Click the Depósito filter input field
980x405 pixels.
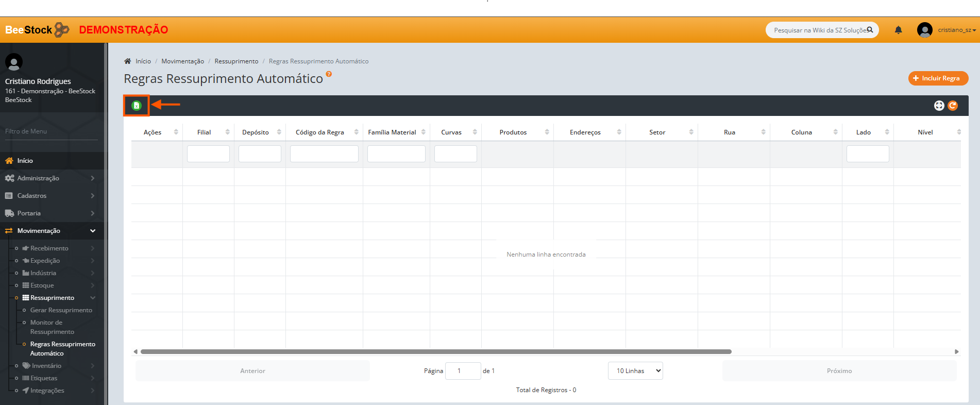(260, 154)
